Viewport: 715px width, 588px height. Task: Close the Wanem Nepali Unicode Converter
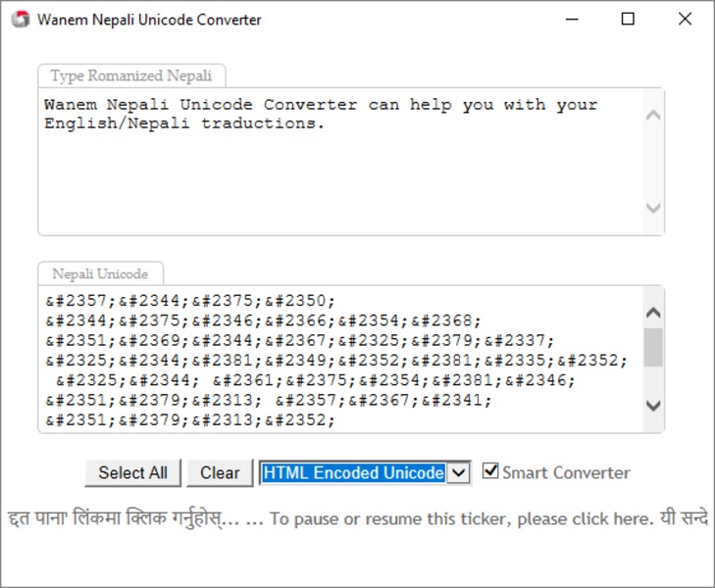[685, 20]
